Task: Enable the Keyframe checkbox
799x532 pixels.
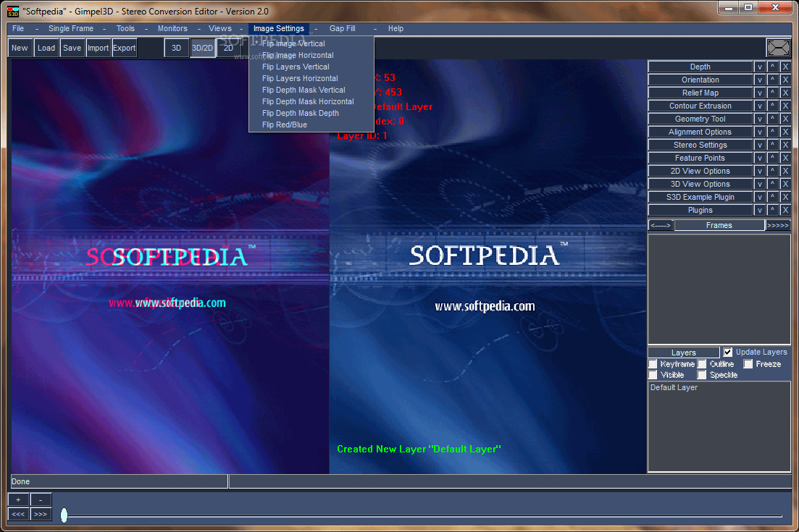Action: pos(653,364)
